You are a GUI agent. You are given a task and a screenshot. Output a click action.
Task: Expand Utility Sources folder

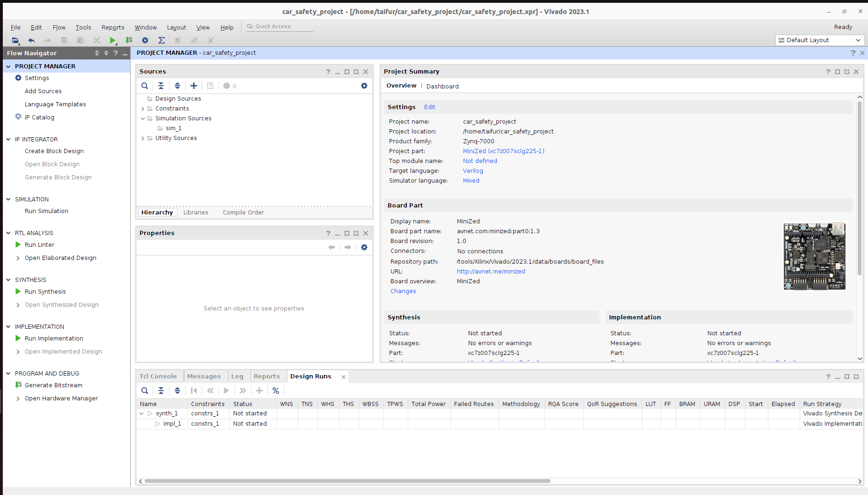coord(143,138)
